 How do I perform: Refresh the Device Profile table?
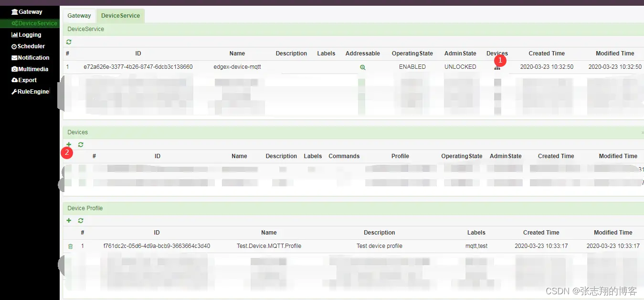[81, 220]
